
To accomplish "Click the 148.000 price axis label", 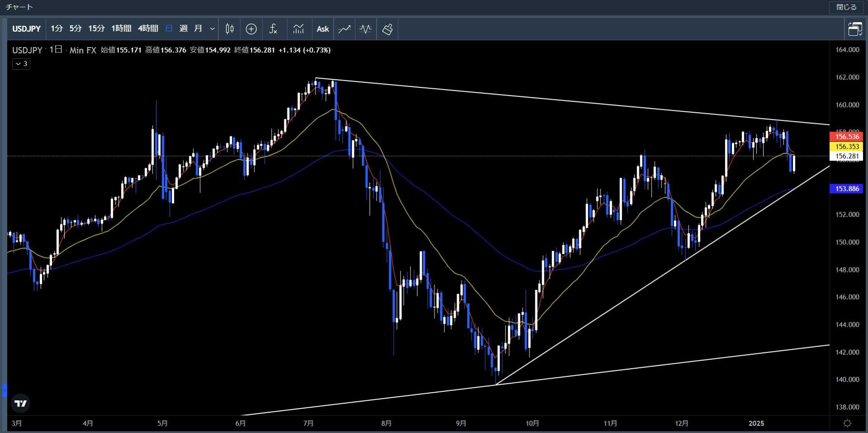I will 847,270.
